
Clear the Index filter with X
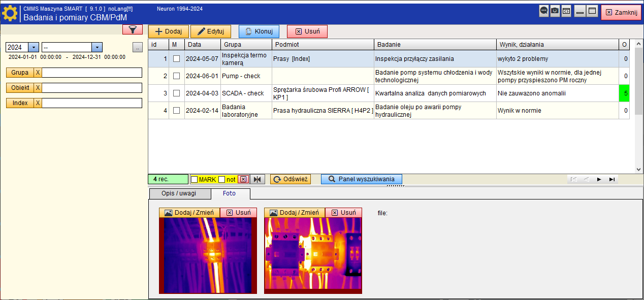coord(38,103)
